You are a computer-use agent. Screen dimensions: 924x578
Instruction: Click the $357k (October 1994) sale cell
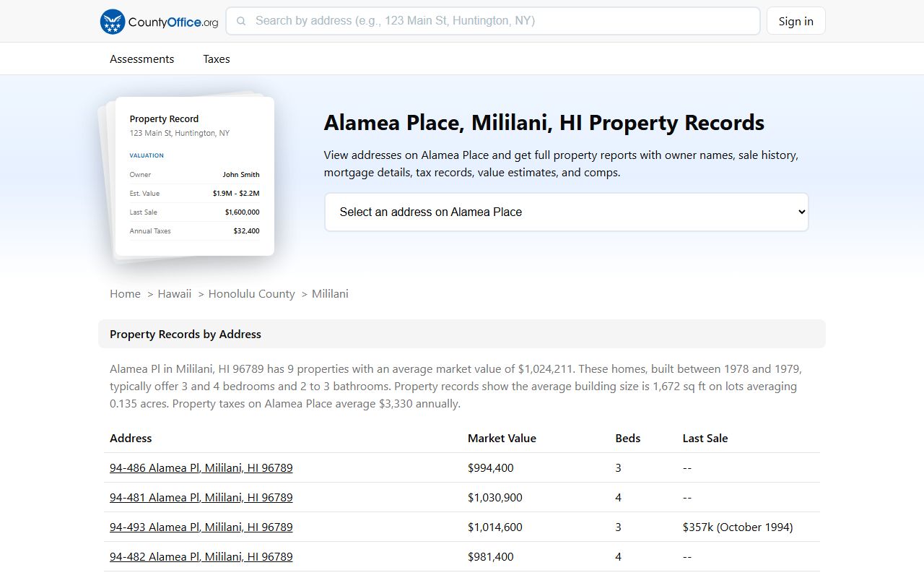click(x=738, y=527)
